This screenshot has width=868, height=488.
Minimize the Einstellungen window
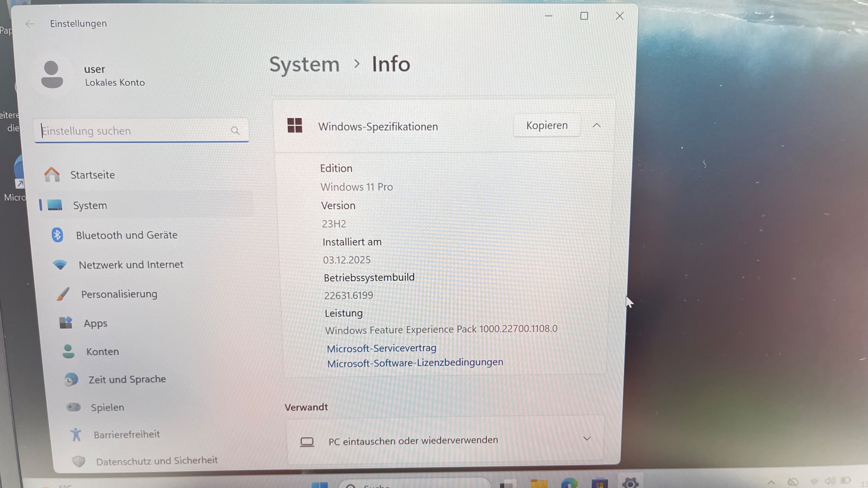tap(548, 16)
